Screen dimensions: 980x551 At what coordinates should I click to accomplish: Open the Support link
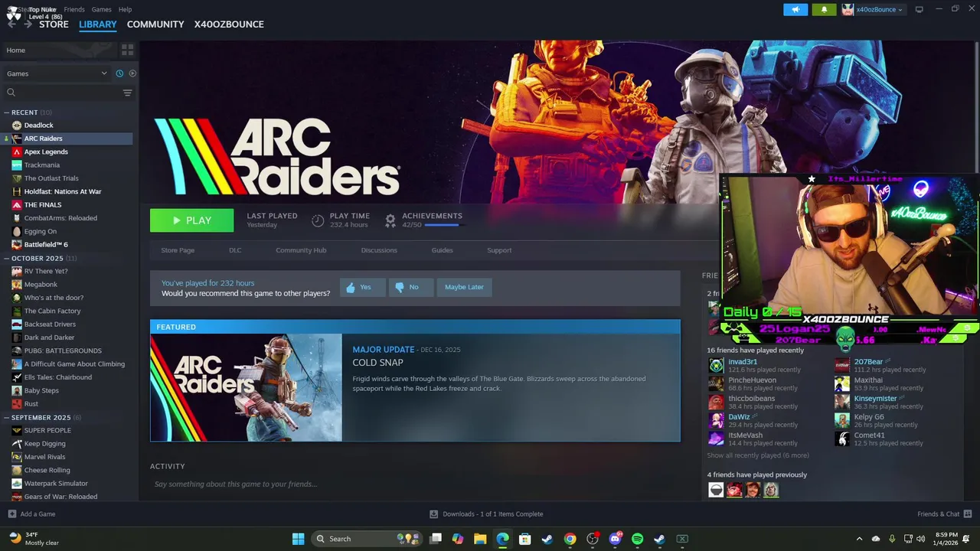(499, 250)
